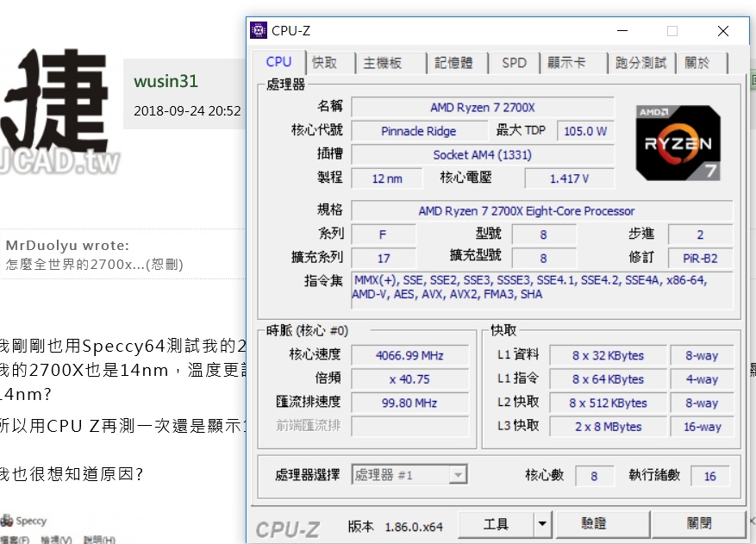Click the 99.80 MHz bus speed value
Viewport: 756px width, 544px height.
point(409,403)
